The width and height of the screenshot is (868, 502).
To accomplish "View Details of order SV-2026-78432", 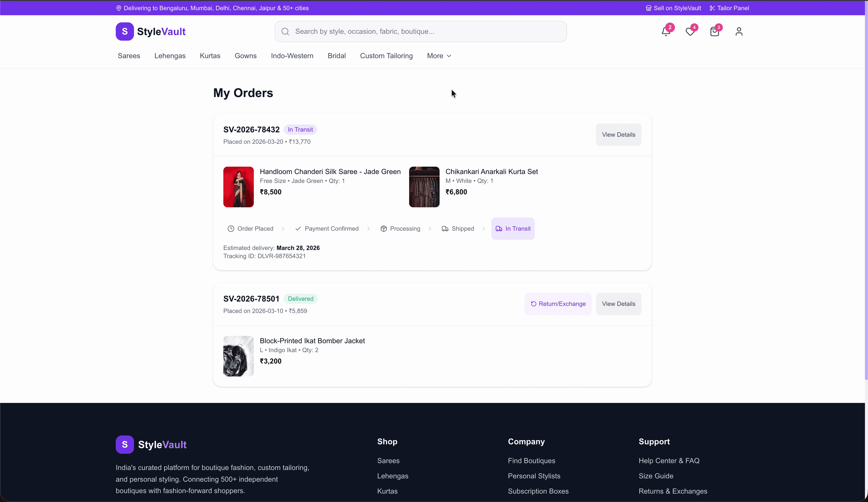I will pyautogui.click(x=618, y=134).
